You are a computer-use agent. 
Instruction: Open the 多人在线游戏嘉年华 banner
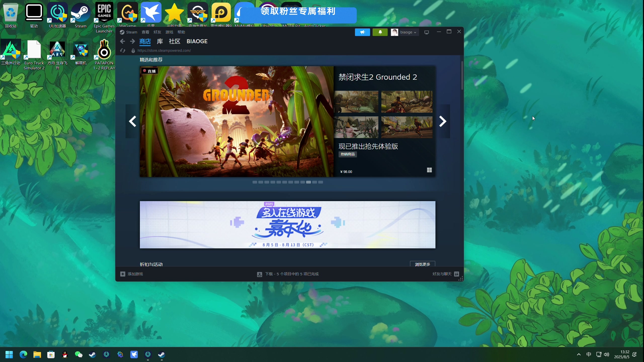288,225
